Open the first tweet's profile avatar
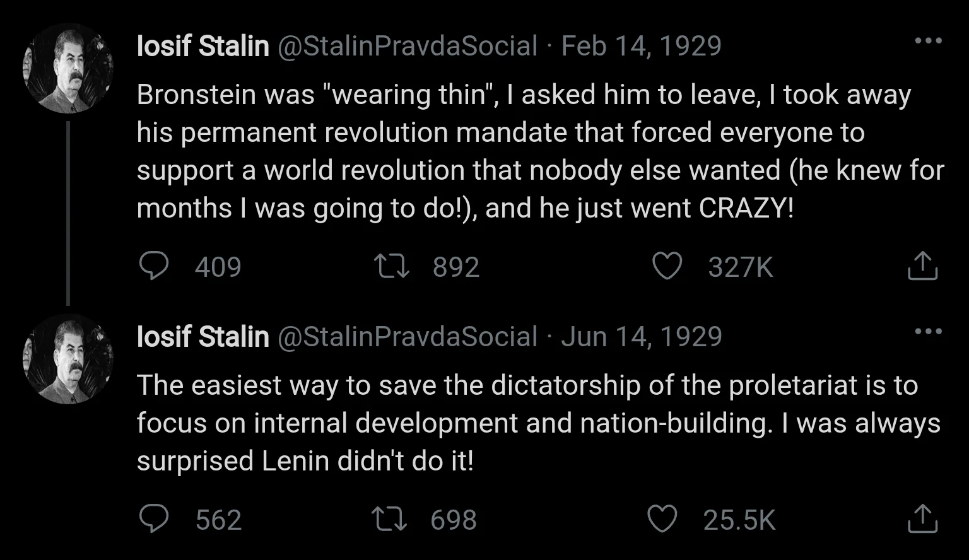Image resolution: width=969 pixels, height=560 pixels. [x=68, y=68]
